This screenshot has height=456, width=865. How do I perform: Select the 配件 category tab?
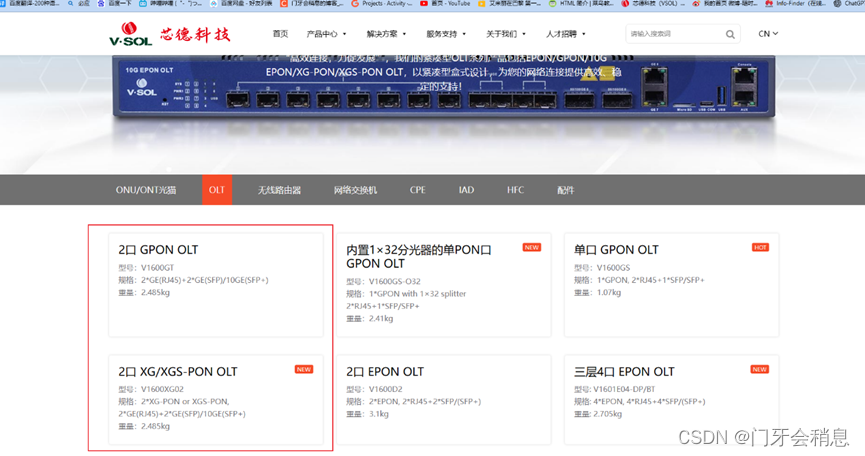point(565,190)
